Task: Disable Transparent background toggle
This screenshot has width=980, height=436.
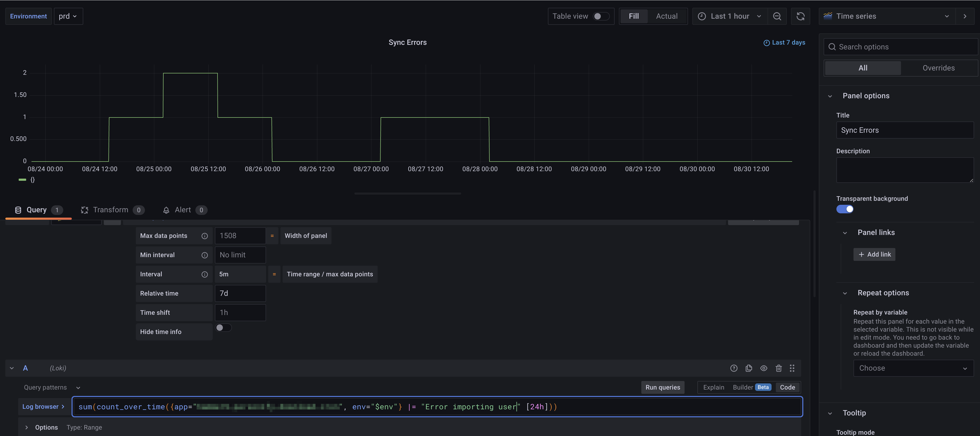Action: tap(845, 209)
